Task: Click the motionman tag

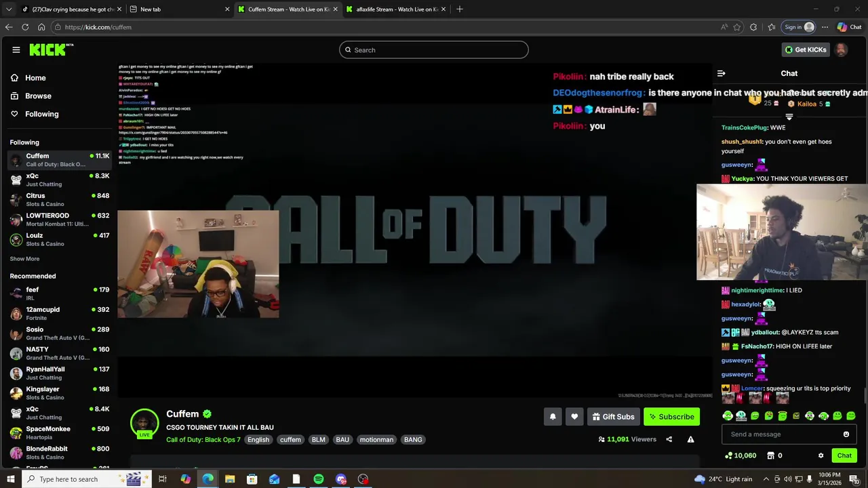Action: click(x=376, y=439)
